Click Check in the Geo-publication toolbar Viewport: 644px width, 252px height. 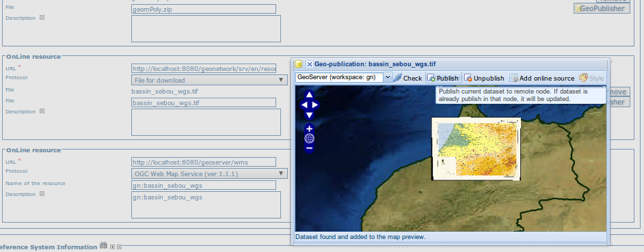tap(407, 78)
